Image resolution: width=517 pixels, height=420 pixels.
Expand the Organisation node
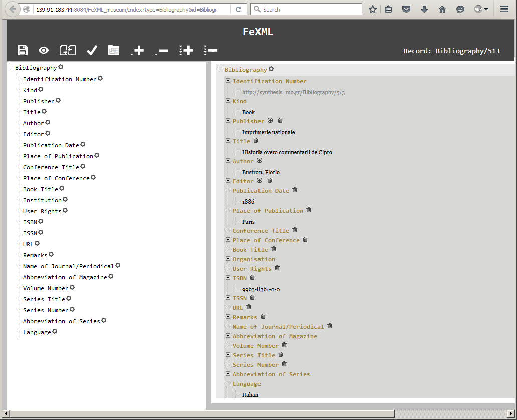(228, 259)
